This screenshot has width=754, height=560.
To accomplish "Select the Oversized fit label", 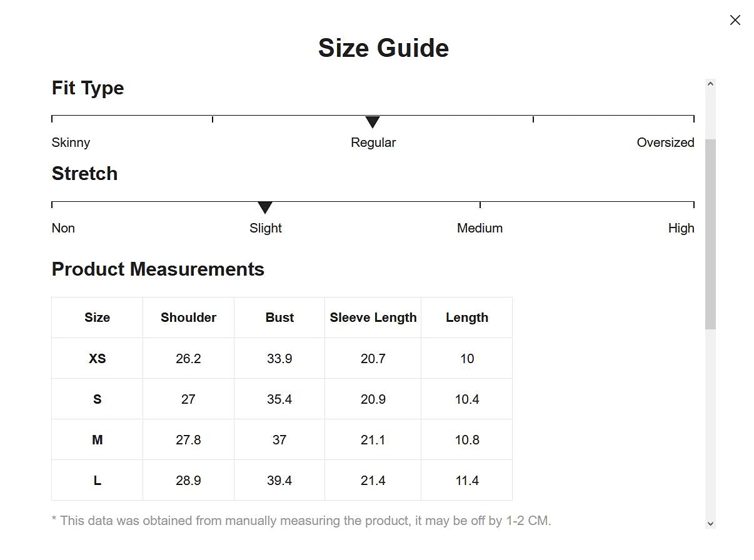I will click(x=665, y=142).
